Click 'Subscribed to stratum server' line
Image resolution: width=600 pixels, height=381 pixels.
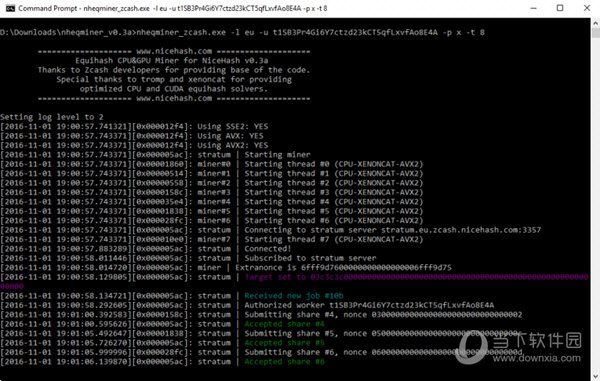point(188,258)
